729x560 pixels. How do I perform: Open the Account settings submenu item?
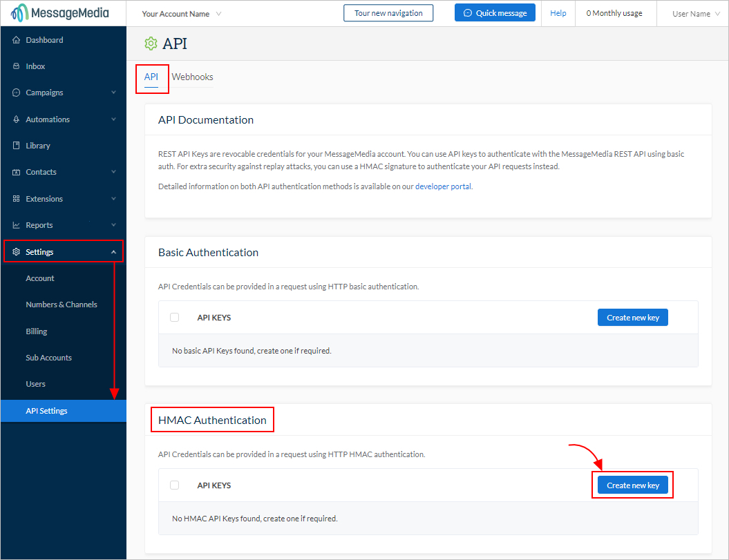[x=64, y=278]
